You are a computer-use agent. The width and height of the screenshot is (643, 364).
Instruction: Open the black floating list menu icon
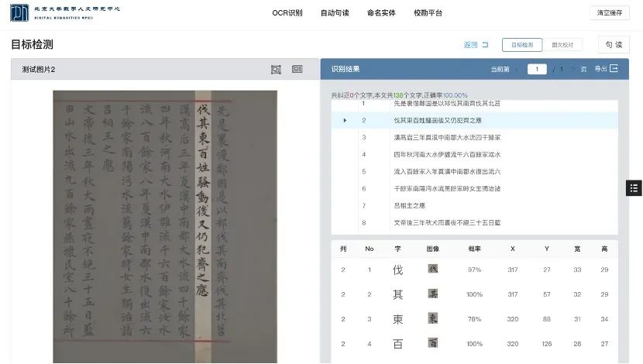point(634,188)
